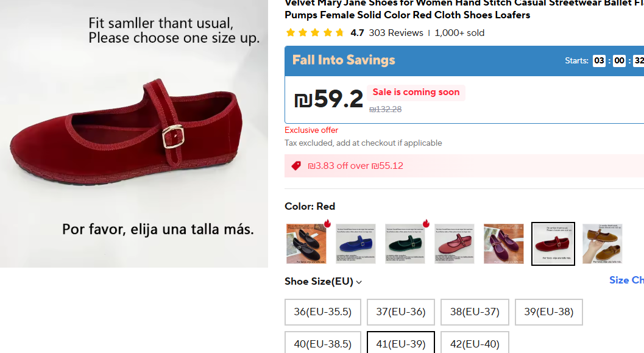This screenshot has width=644, height=353.
Task: Click the flame icon on green shoe swatch
Action: coord(426,224)
